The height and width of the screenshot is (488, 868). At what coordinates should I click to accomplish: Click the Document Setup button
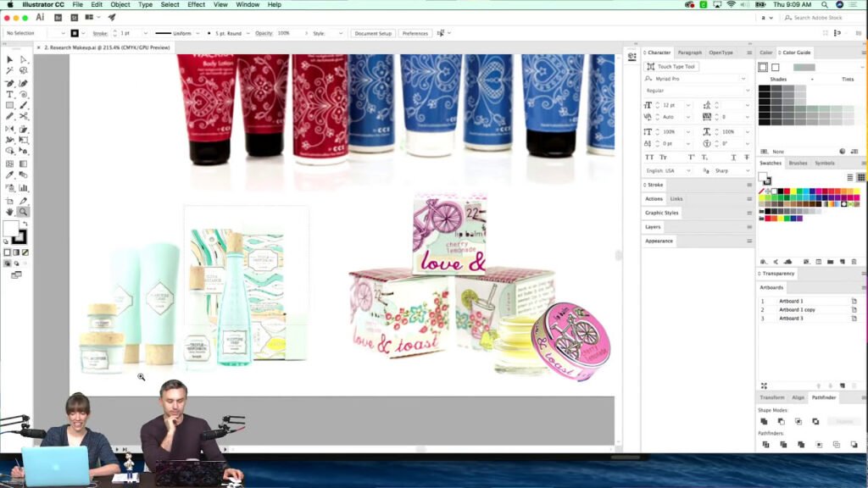(x=373, y=33)
